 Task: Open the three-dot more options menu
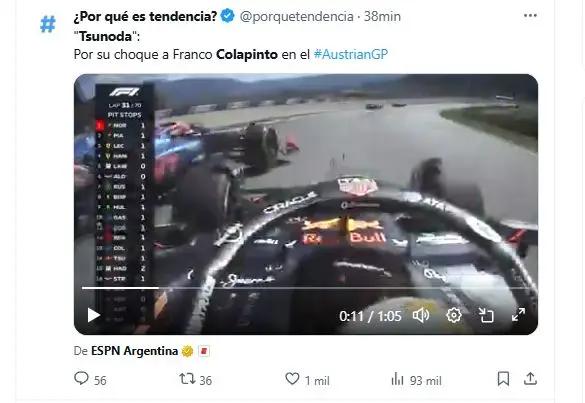coord(530,16)
